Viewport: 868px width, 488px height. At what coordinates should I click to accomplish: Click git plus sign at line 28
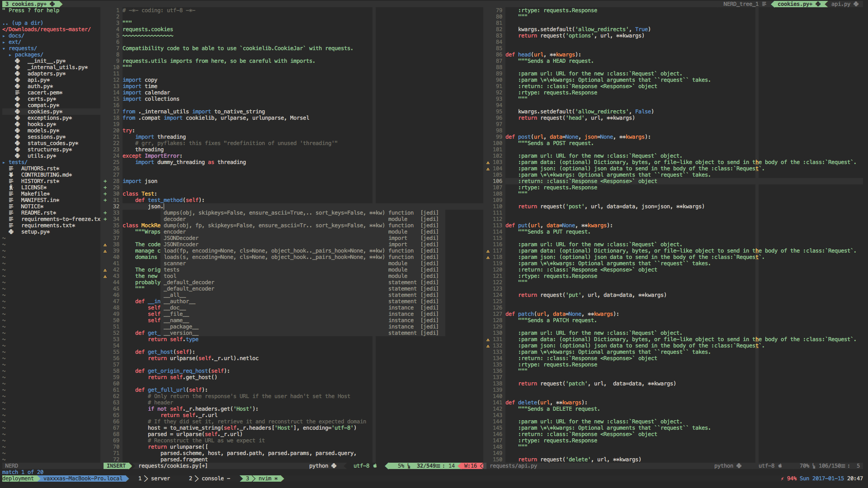pos(105,181)
